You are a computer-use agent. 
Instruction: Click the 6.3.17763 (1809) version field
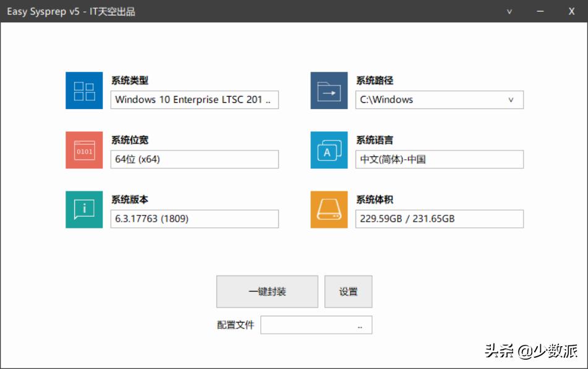[195, 219]
